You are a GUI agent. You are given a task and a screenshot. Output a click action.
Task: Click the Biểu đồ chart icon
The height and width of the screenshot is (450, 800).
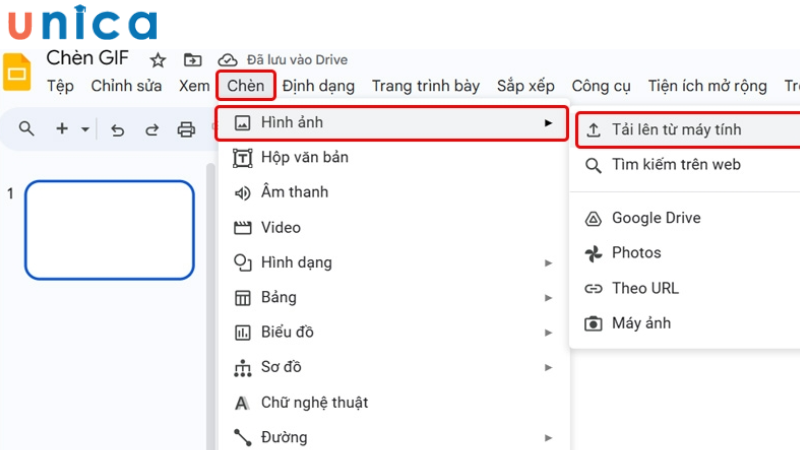point(242,333)
